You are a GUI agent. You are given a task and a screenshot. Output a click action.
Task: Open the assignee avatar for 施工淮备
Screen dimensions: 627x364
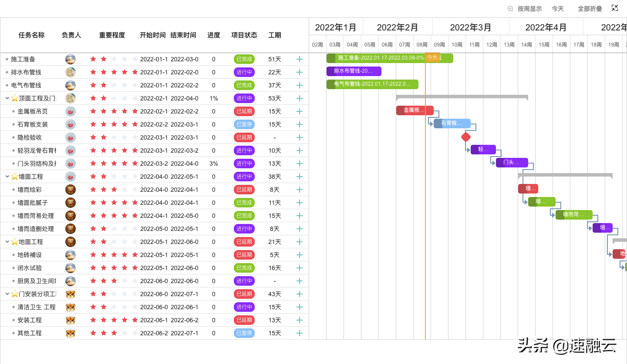coord(71,59)
